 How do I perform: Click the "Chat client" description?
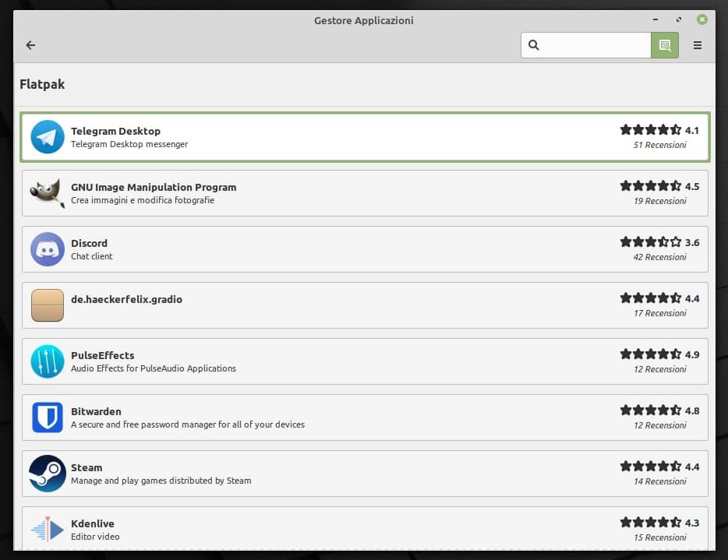tap(91, 256)
